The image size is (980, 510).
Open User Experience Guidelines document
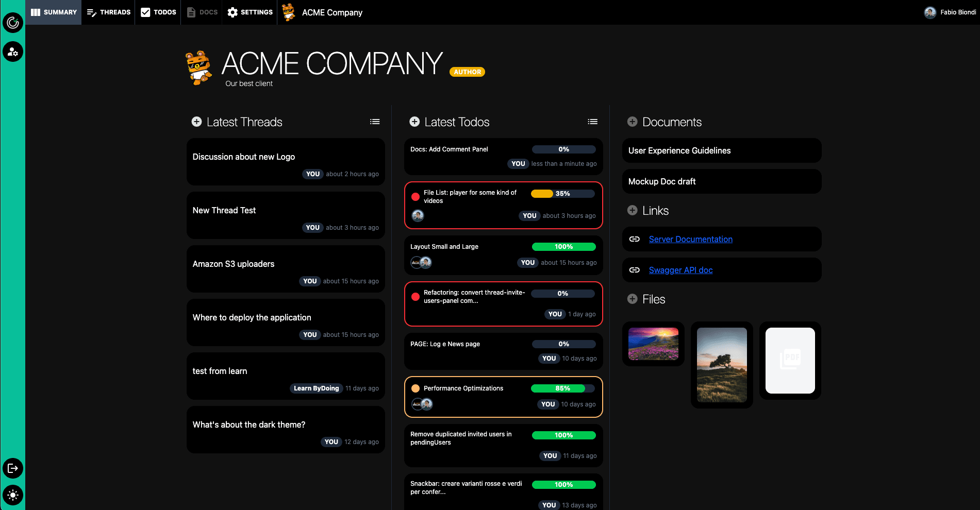[722, 150]
